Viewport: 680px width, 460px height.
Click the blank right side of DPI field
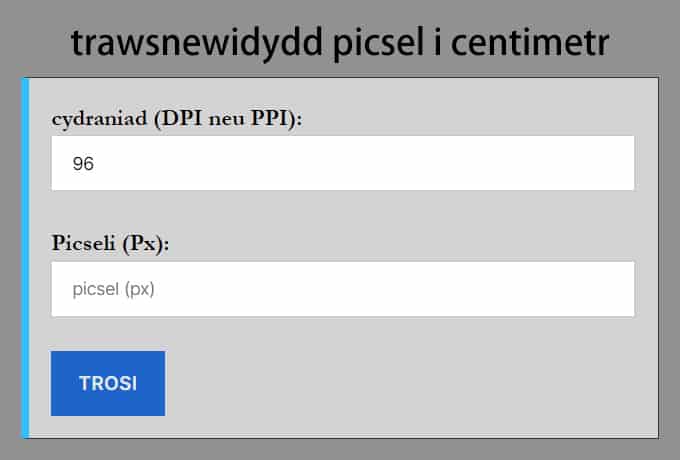(560, 163)
